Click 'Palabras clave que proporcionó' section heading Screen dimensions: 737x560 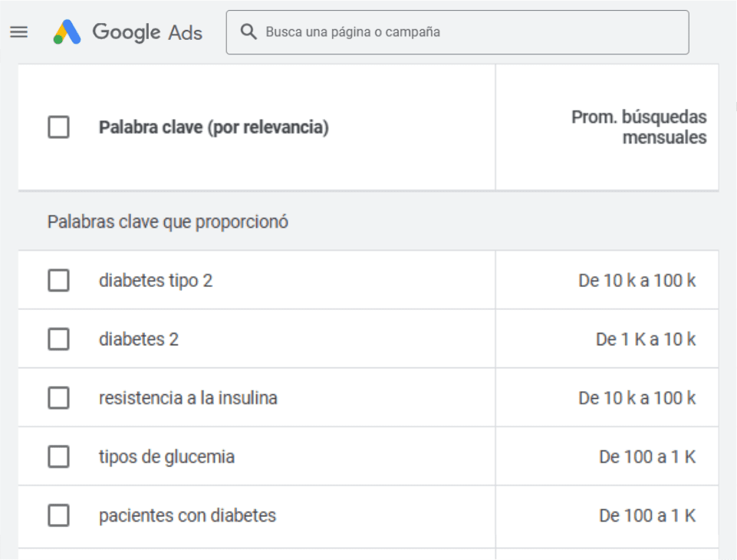click(168, 222)
